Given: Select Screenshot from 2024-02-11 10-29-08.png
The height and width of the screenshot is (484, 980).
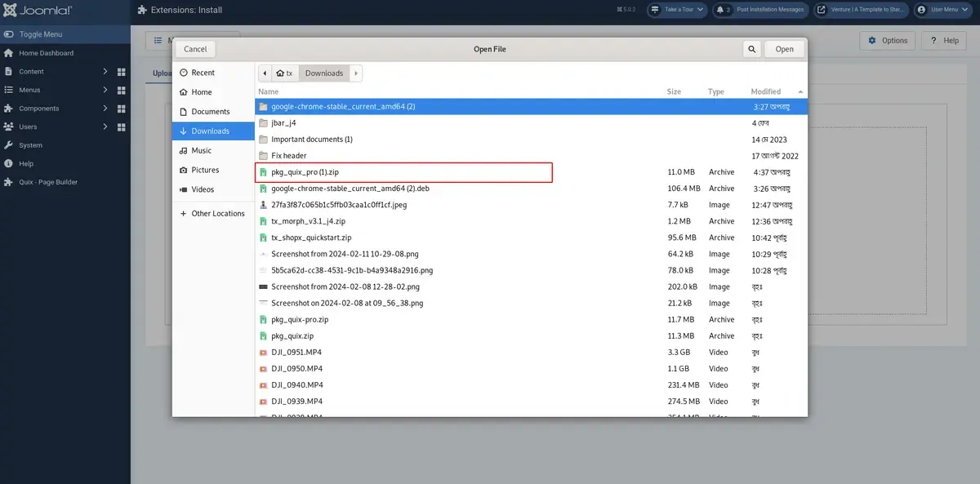Looking at the screenshot, I should (x=531, y=254).
